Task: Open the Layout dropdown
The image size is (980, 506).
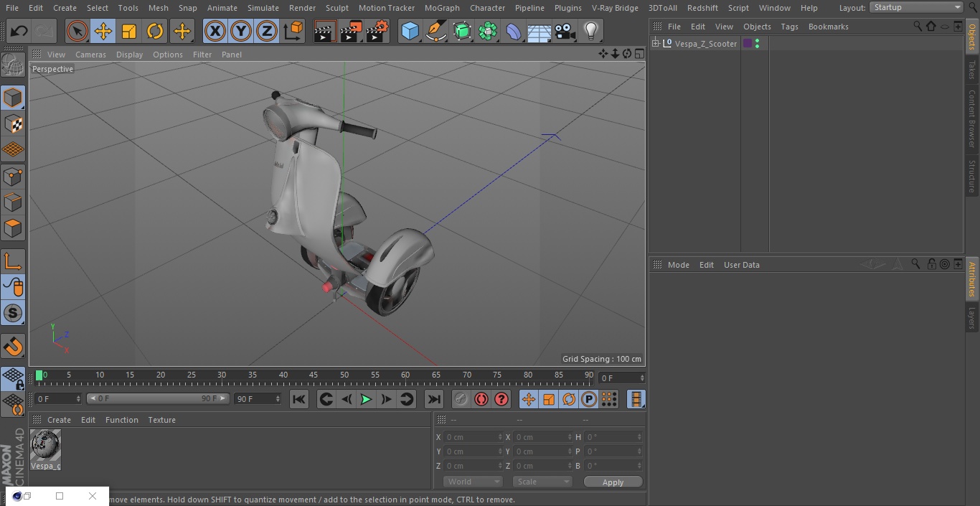Action: pos(917,7)
